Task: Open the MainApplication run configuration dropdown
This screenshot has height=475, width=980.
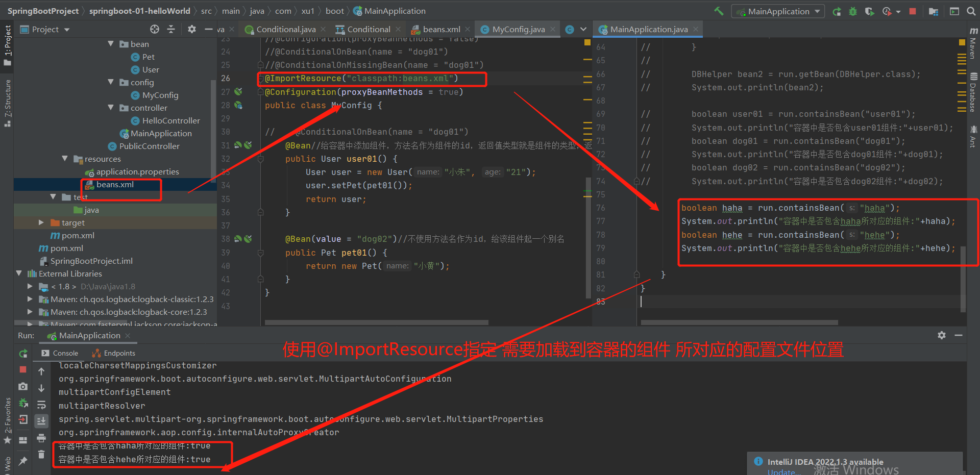Action: 778,11
